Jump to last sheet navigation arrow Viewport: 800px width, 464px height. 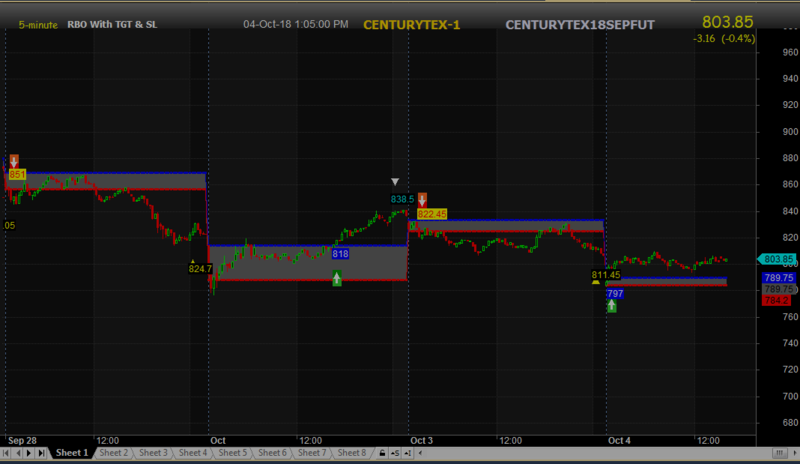41,453
